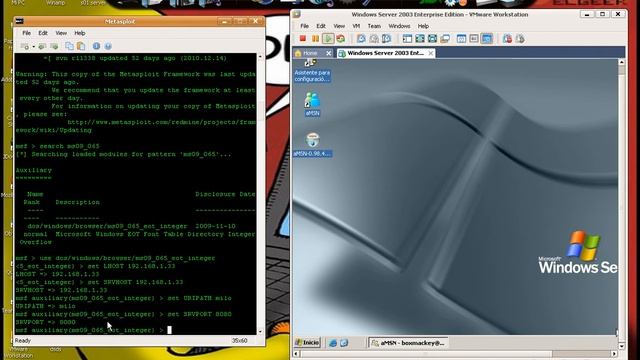The height and width of the screenshot is (360, 640).
Task: Select the Windows Server 2003 Ent... tab
Action: (x=386, y=53)
